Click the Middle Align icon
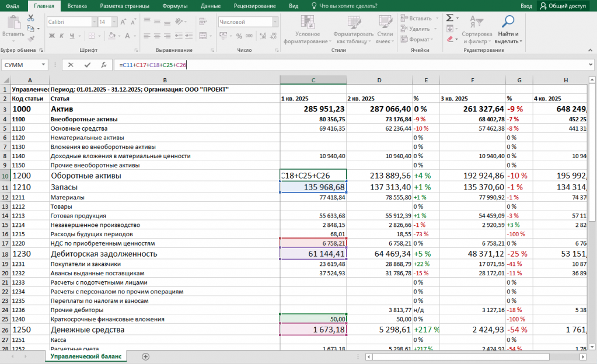Viewport: 597px width, 364px height. coord(157,22)
